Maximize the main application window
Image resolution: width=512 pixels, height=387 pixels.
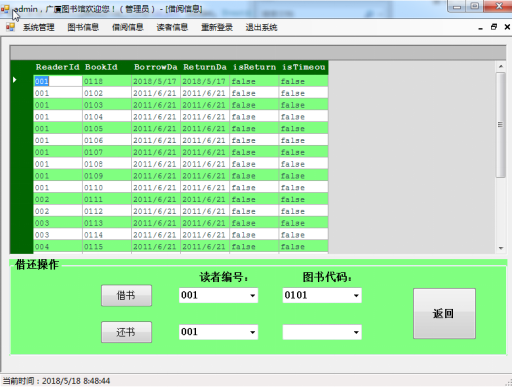(475, 6)
